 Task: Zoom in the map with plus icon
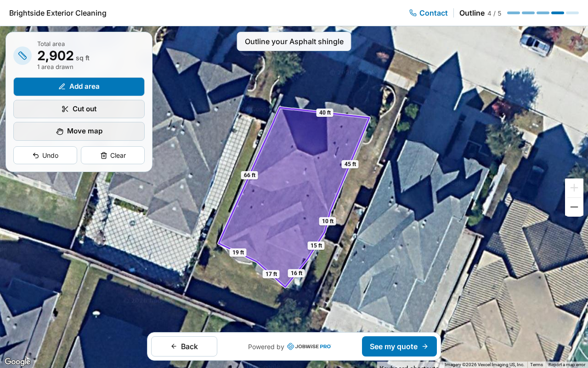point(574,188)
